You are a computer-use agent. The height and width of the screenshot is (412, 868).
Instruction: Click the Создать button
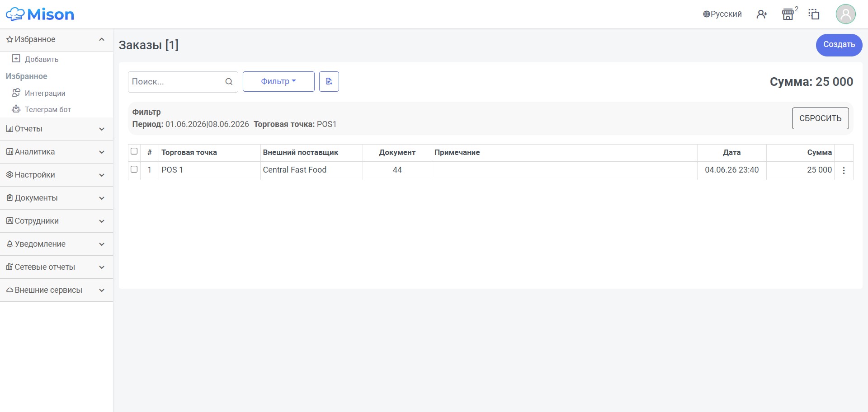pyautogui.click(x=839, y=45)
